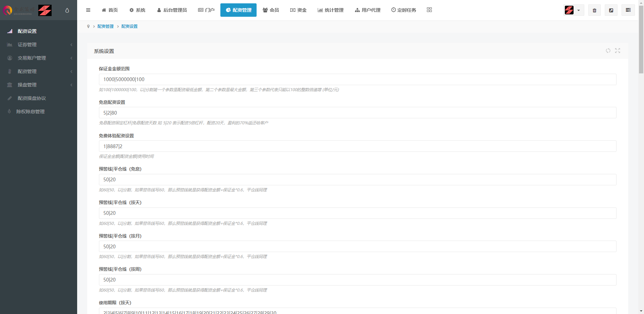The width and height of the screenshot is (644, 314).
Task: Refresh the 系统设置 panel
Action: pyautogui.click(x=608, y=51)
